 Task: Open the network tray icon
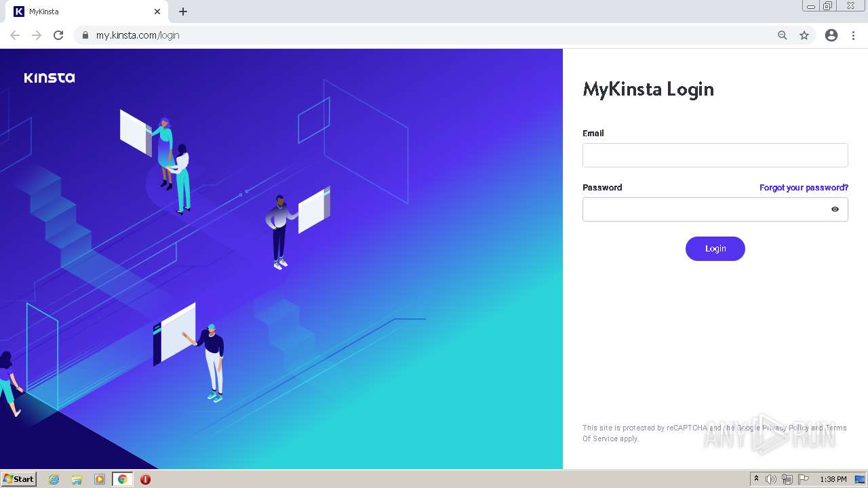[787, 479]
